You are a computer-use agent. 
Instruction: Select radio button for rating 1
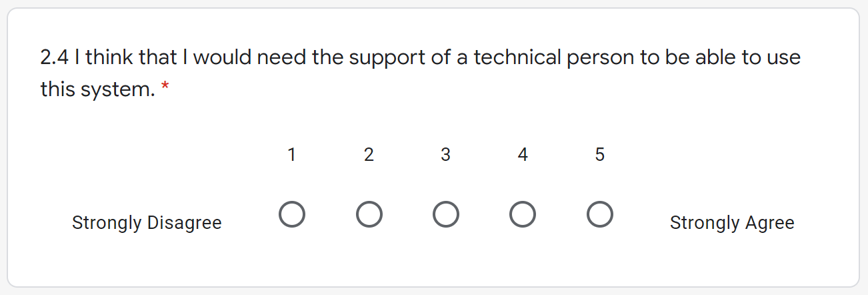(x=291, y=215)
